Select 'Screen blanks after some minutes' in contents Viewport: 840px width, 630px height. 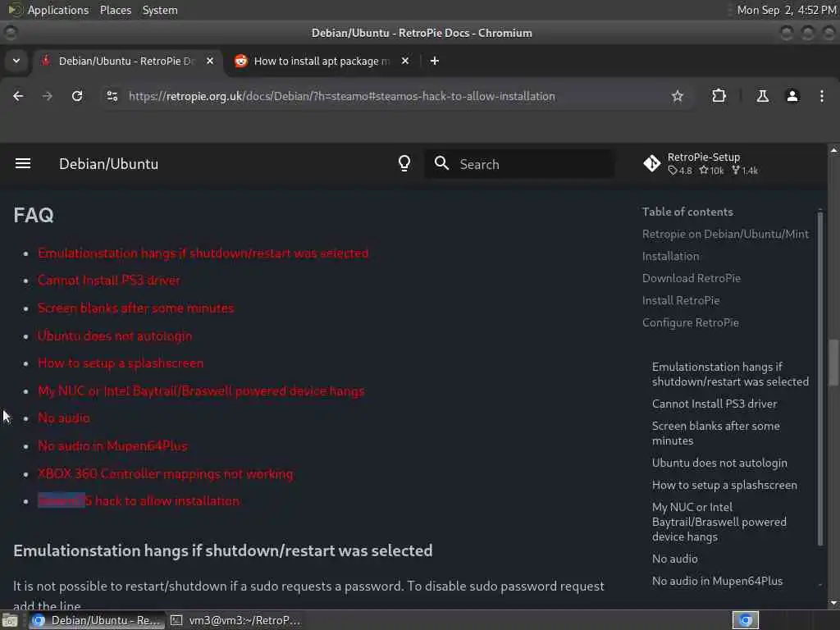[715, 433]
